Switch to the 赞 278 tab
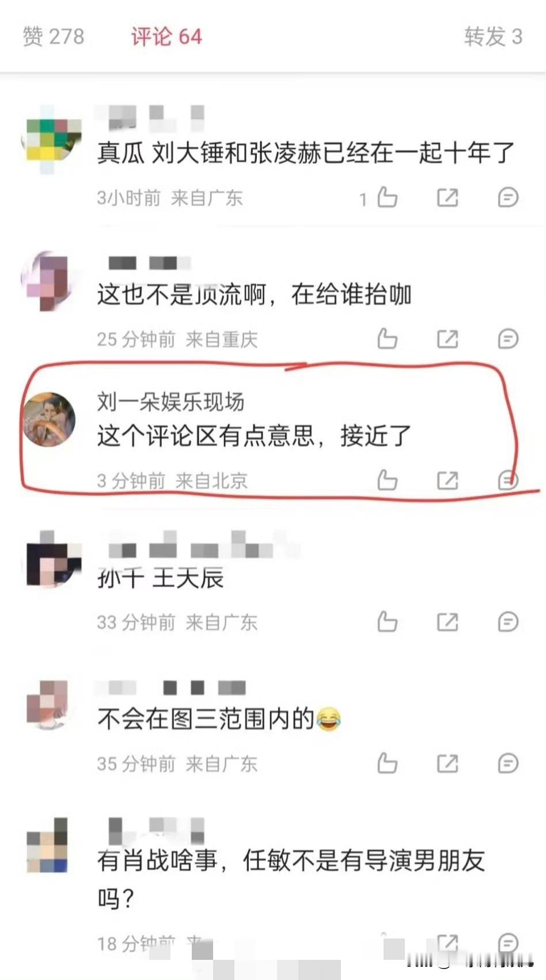This screenshot has width=546, height=980. pos(54,36)
